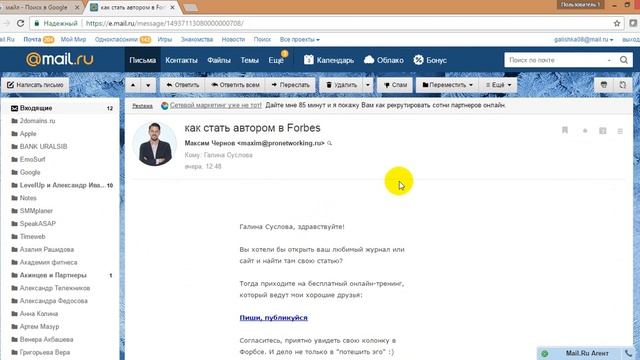The image size is (640, 360).
Task: Open ad link Сетевой маркетинг уже не тот
Action: [x=216, y=105]
